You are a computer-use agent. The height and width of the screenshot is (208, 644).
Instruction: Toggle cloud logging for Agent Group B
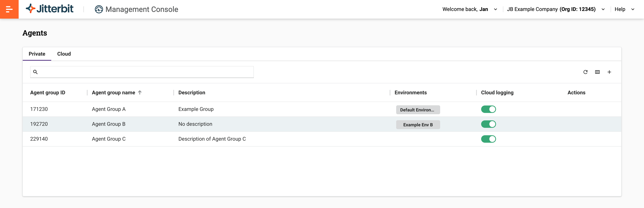(x=488, y=124)
